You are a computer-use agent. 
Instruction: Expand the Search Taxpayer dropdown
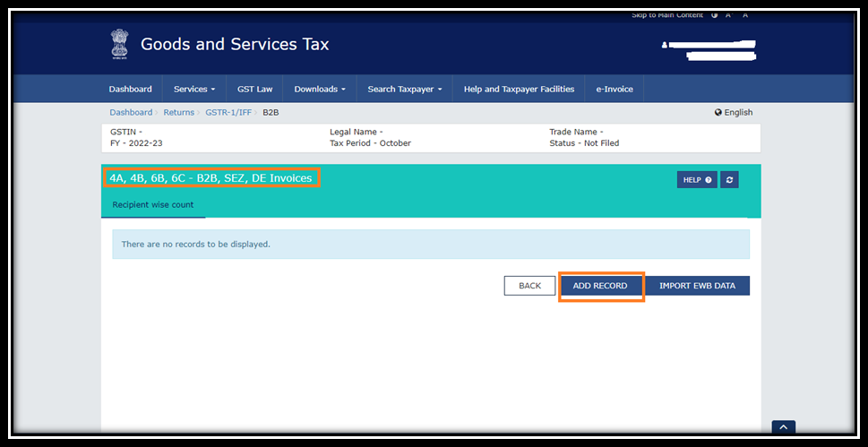[x=405, y=90]
